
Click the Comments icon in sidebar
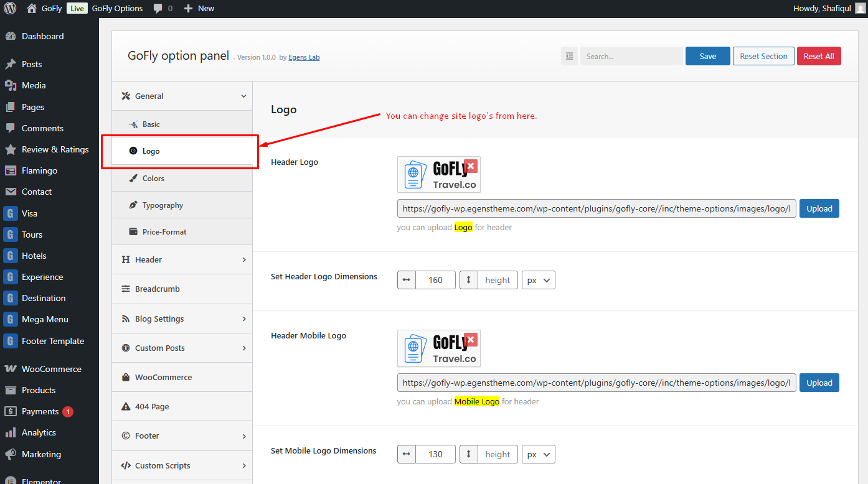coord(10,128)
